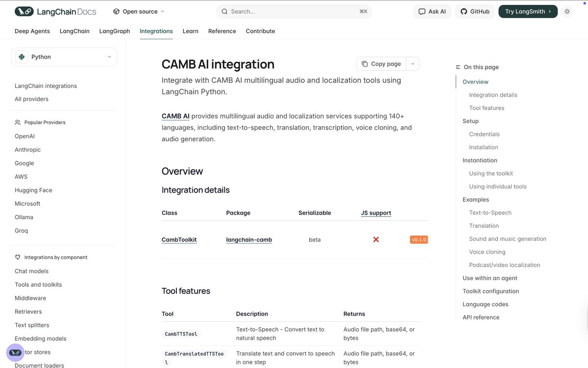
Task: Jump to Using the toolkit section
Action: pos(491,174)
